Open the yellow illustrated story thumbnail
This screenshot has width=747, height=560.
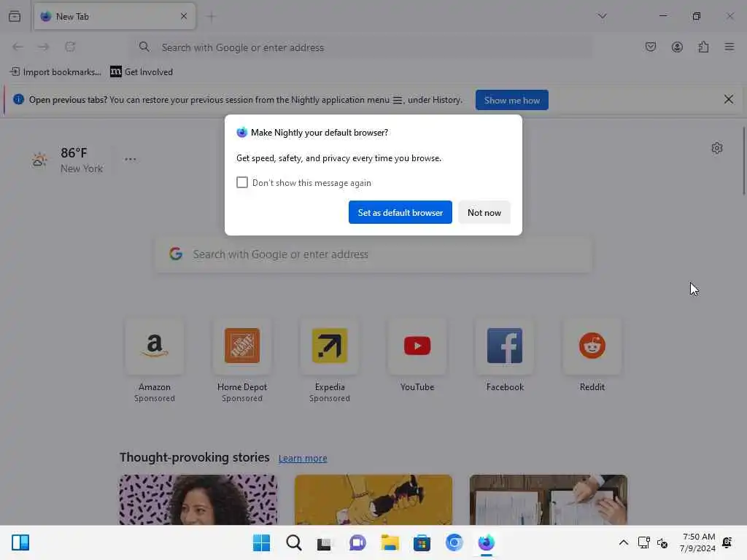click(x=373, y=499)
